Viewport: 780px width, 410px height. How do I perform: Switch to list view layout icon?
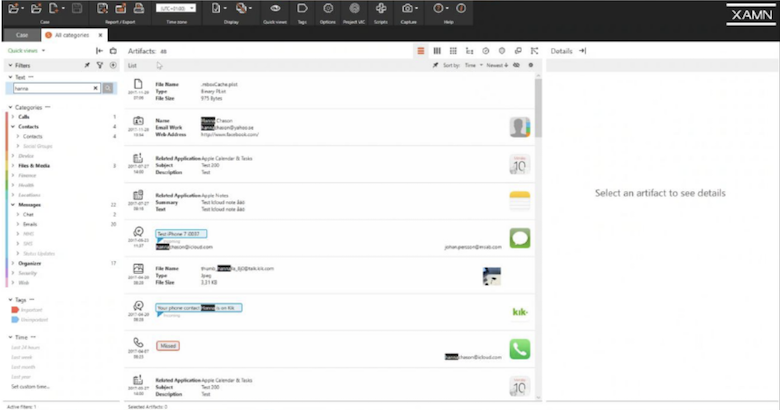pyautogui.click(x=421, y=51)
